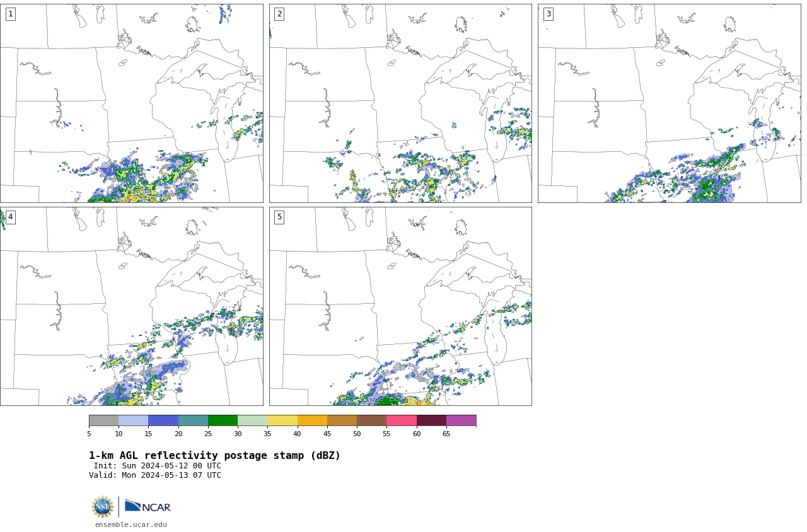Click the panel number label '3'
Viewport: 807px width, 532px height.
(x=548, y=14)
